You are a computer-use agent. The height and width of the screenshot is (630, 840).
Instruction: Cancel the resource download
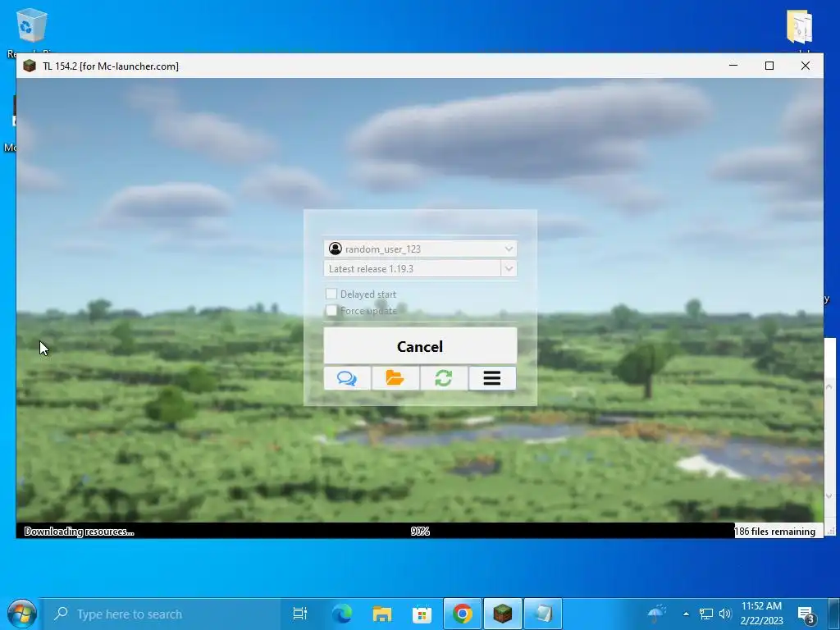click(x=420, y=346)
